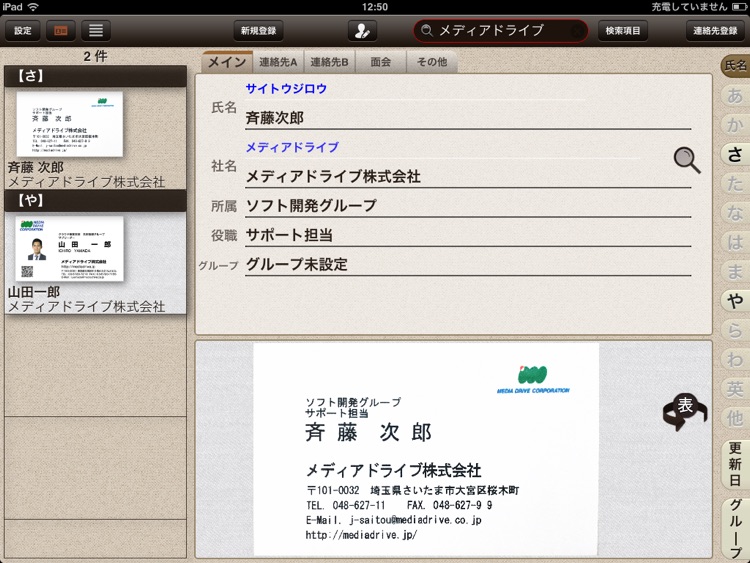Tap the 12:50 clock in status bar
The width and height of the screenshot is (750, 563).
pyautogui.click(x=375, y=7)
